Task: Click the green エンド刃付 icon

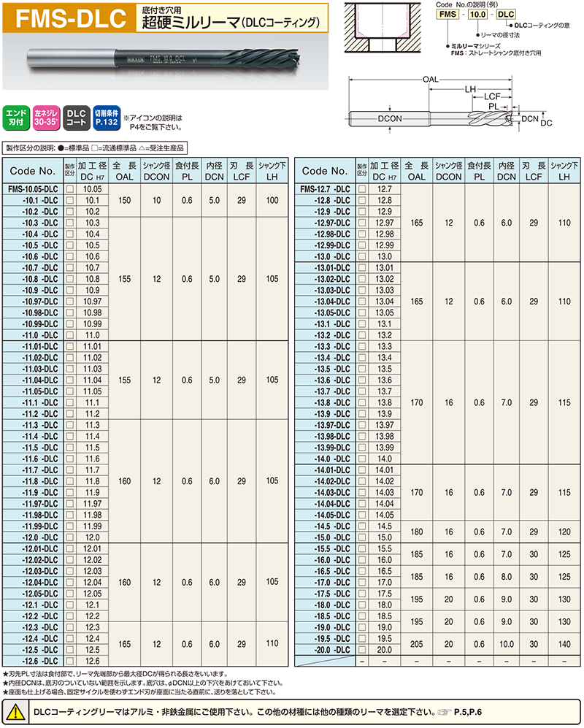Action: (x=16, y=118)
